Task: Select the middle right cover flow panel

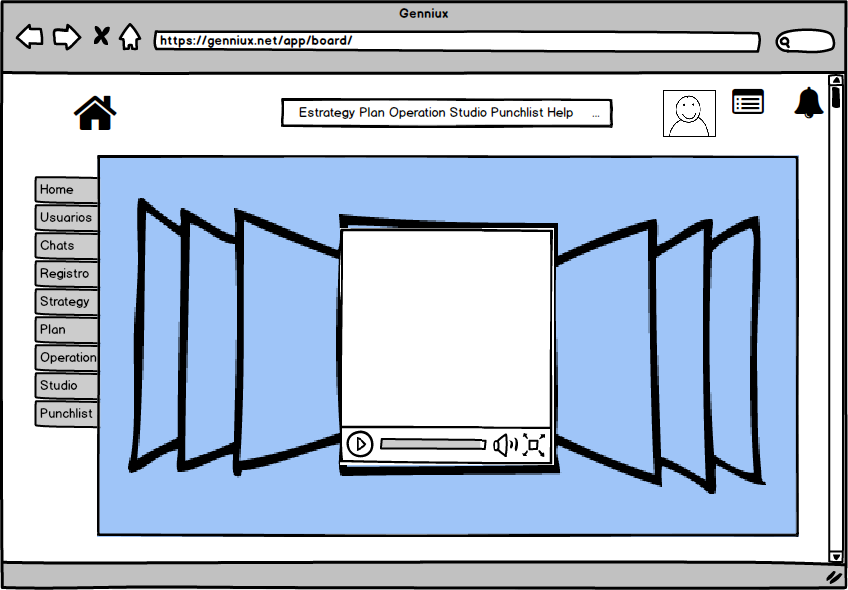Action: 684,356
